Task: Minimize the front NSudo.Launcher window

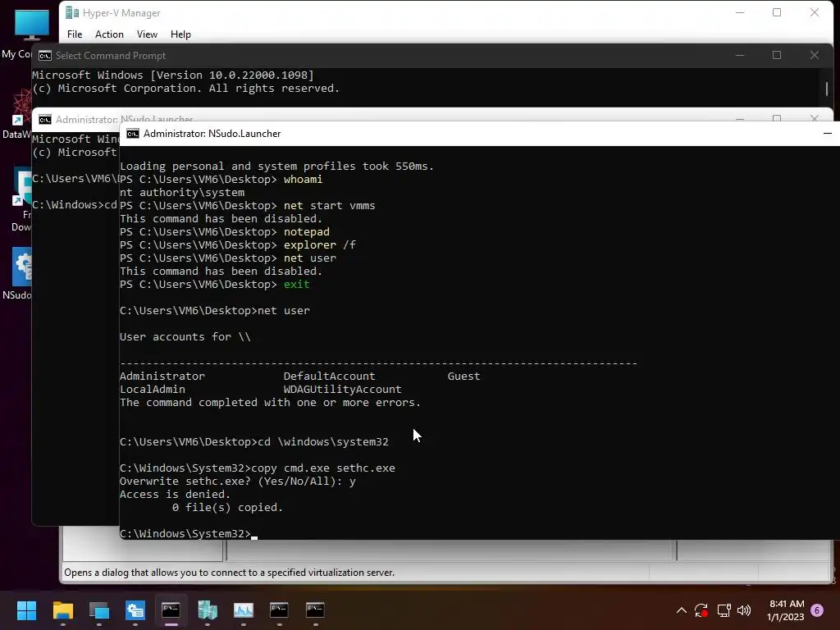Action: [827, 134]
